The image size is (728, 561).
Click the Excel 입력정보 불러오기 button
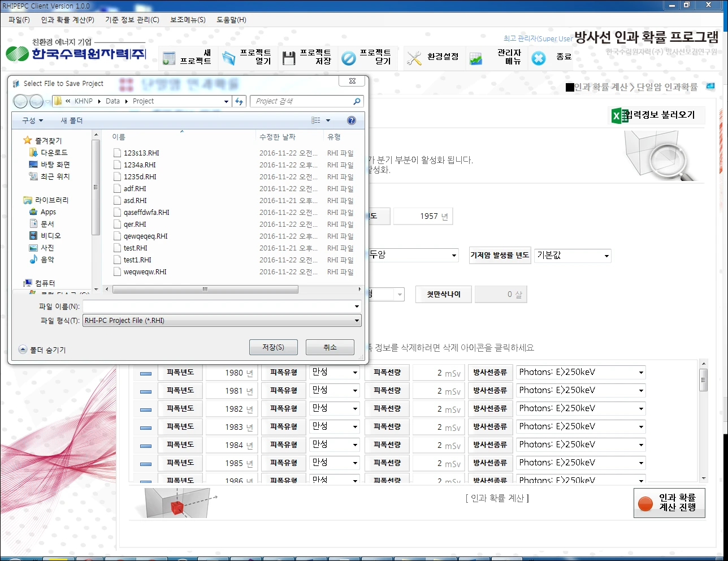(656, 115)
